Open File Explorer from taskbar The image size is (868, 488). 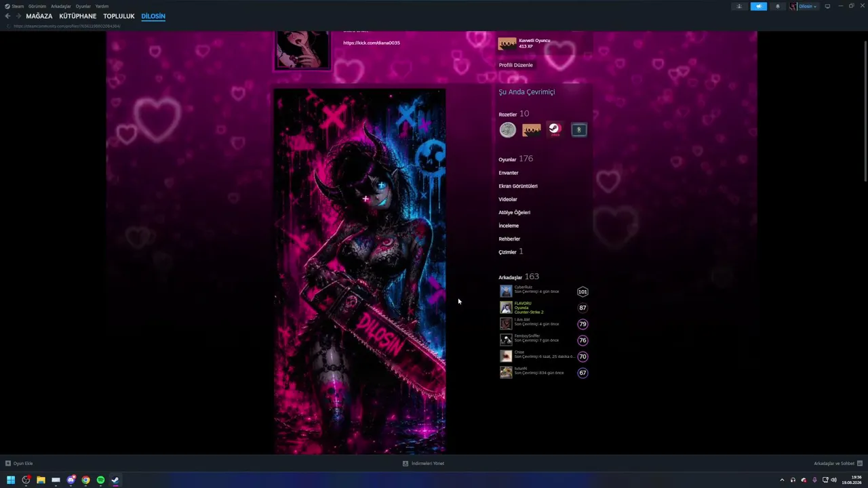point(41,480)
